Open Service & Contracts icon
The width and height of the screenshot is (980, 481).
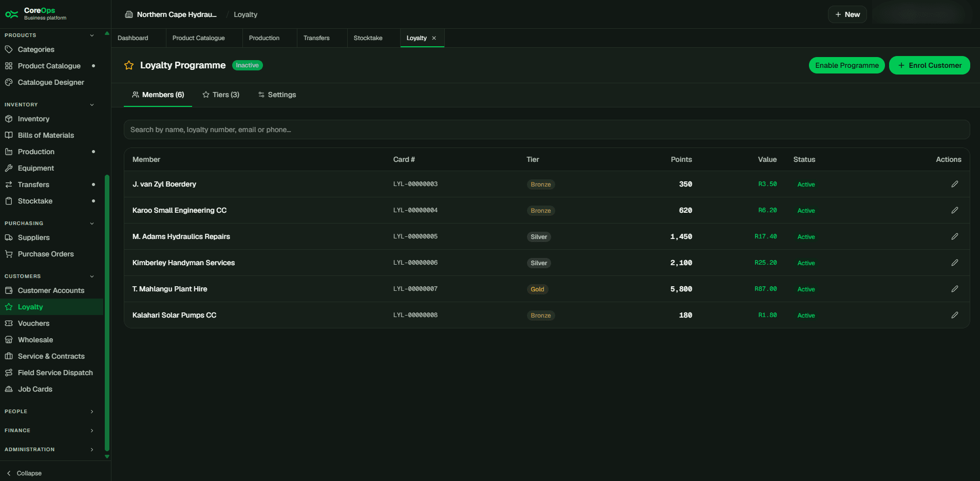(9, 356)
